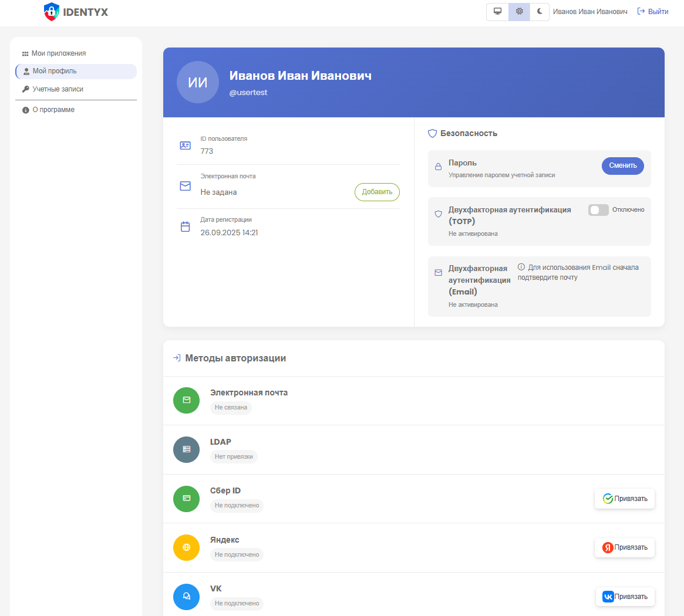Screen dimensions: 684x616
Task: Click Привязать next to Яндекс
Action: coord(625,547)
